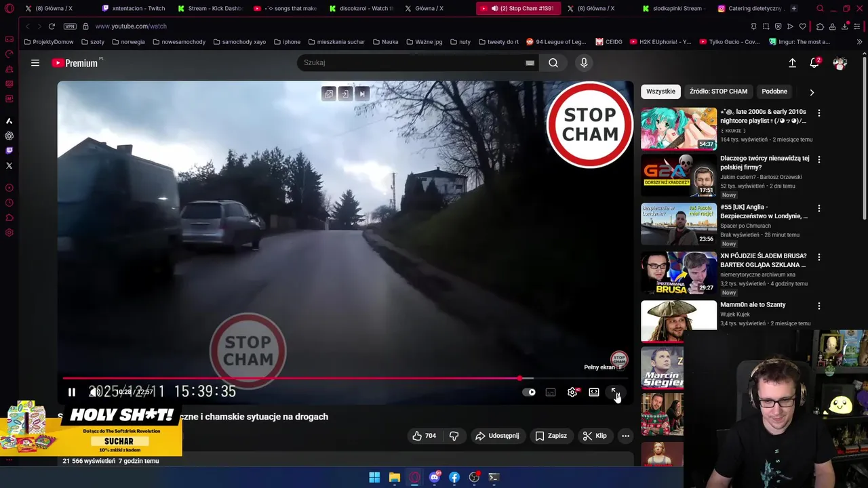Screen dimensions: 868x488
Task: Open the norwegia bookmark folder
Action: pyautogui.click(x=129, y=42)
